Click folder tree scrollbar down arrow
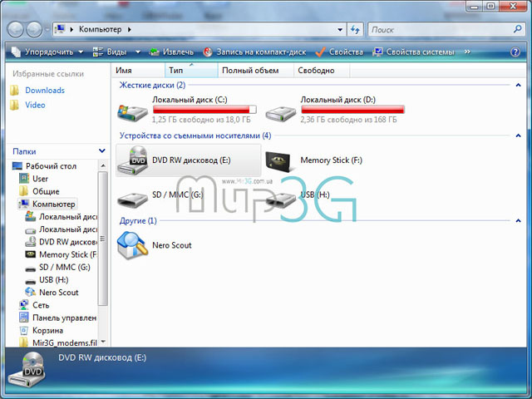532x399 pixels. [x=103, y=342]
